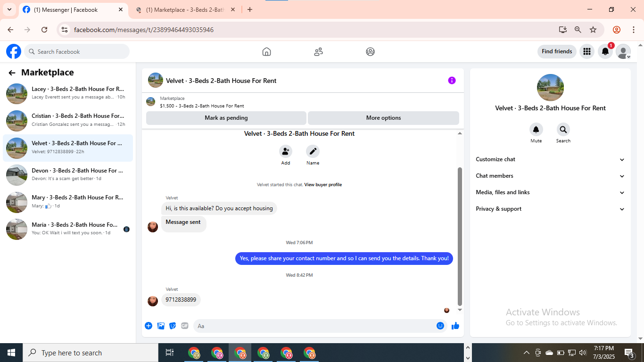Open Lacey's house rental conversation
This screenshot has width=644, height=362.
(68, 93)
